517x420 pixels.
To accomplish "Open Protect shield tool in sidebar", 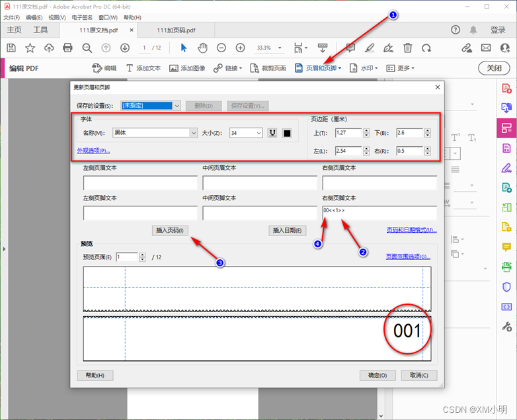I will pyautogui.click(x=506, y=286).
